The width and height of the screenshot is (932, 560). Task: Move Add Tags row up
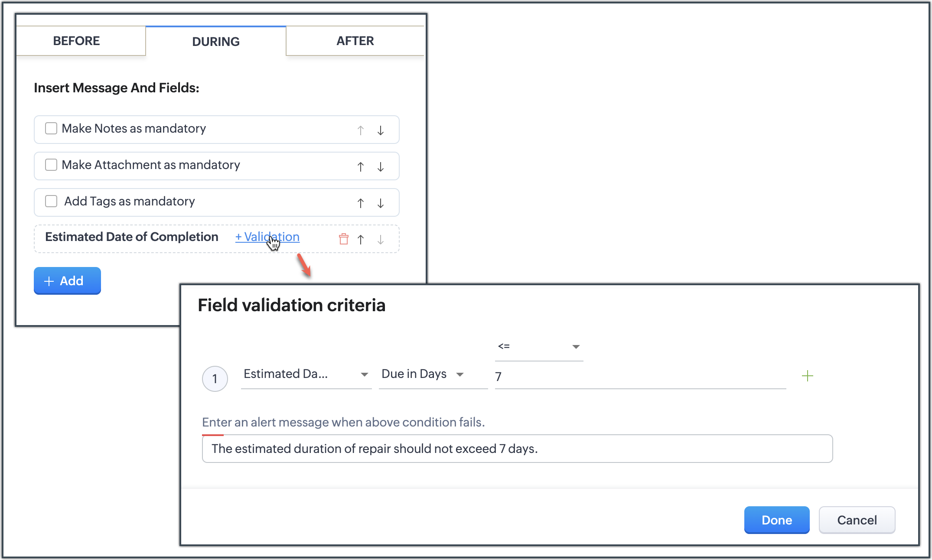360,203
